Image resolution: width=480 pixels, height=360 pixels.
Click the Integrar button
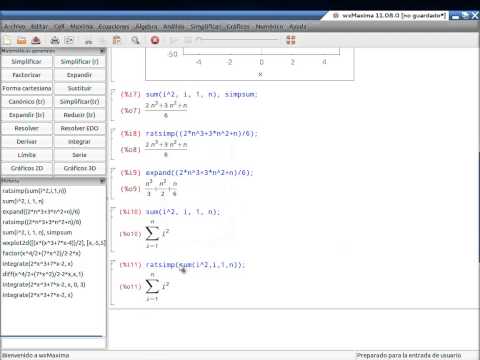point(79,142)
